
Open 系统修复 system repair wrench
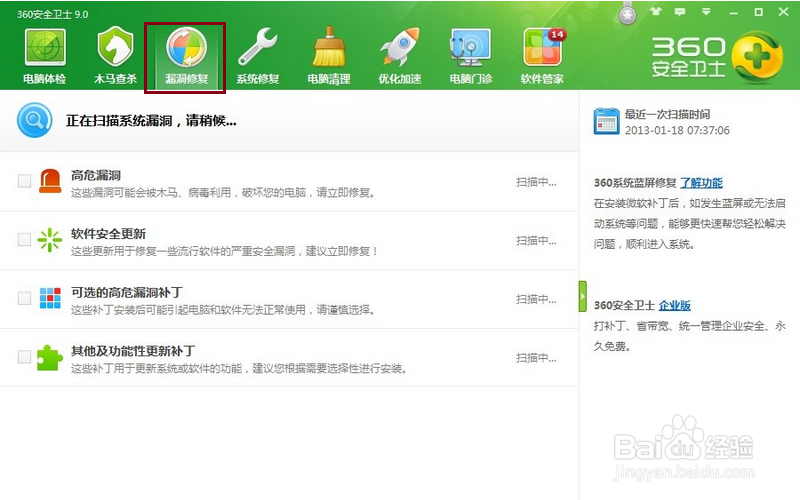click(x=258, y=56)
